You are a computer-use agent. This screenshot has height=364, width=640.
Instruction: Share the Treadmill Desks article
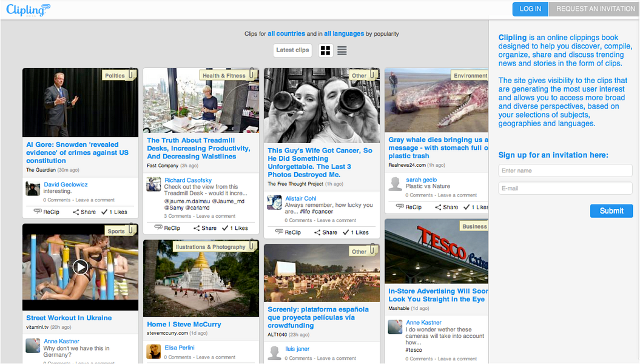click(x=205, y=228)
